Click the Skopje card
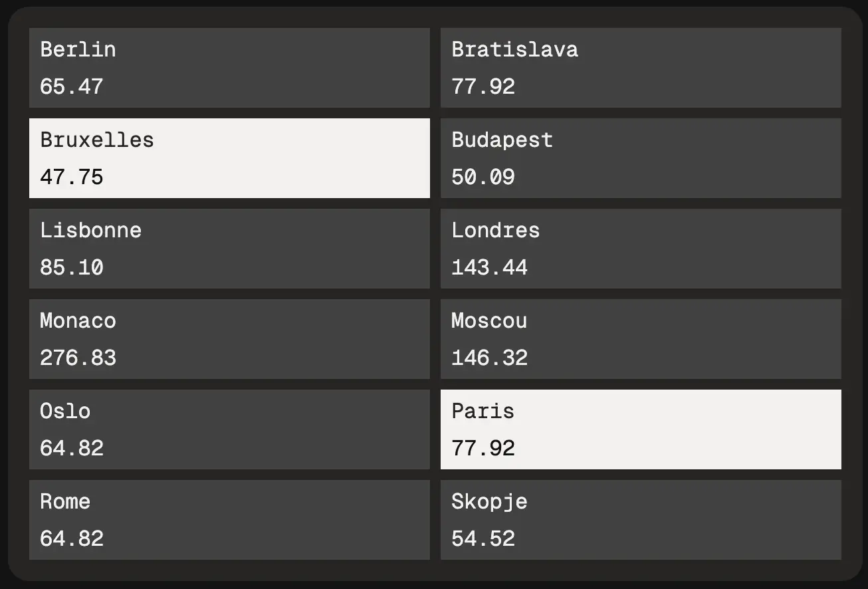This screenshot has width=868, height=589. point(640,519)
